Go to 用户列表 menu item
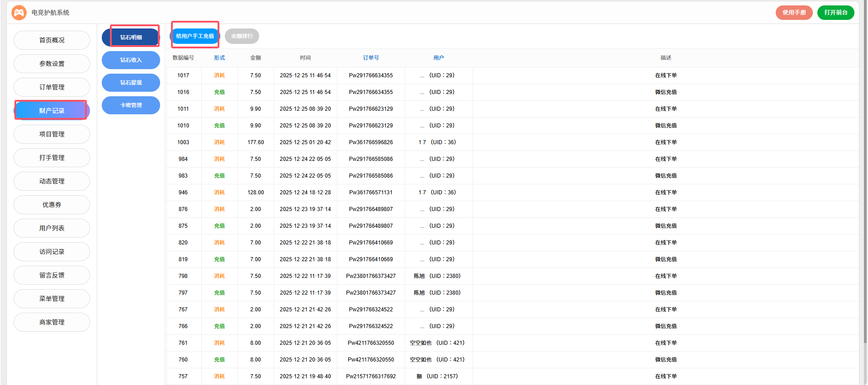Viewport: 868px width, 385px height. click(52, 228)
